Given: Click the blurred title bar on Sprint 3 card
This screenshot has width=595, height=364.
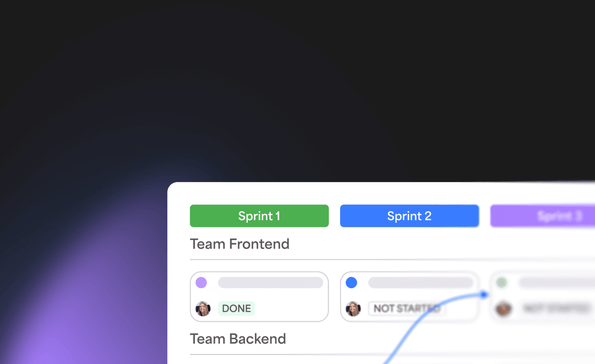Looking at the screenshot, I should [557, 283].
